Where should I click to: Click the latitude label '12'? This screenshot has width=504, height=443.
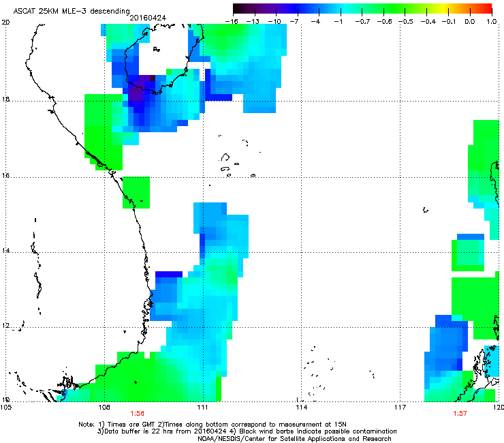pos(5,326)
